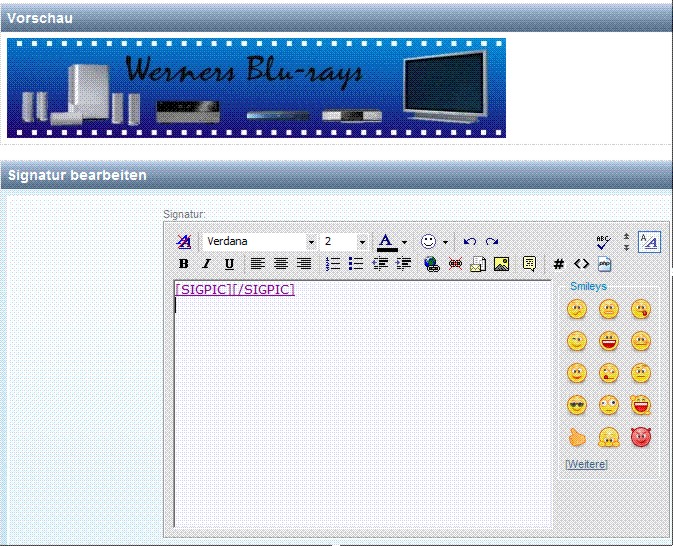
Task: Click the Weitere smileys link
Action: 586,464
